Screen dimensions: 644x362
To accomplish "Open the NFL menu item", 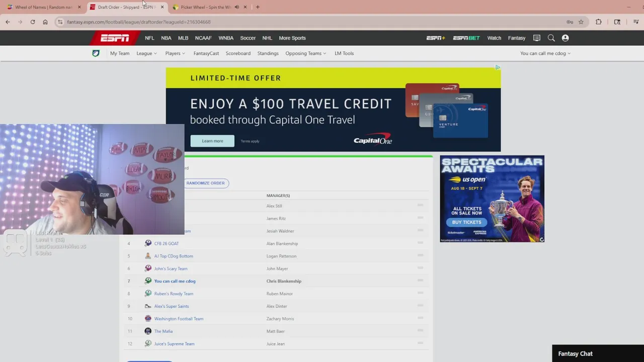I will [149, 38].
